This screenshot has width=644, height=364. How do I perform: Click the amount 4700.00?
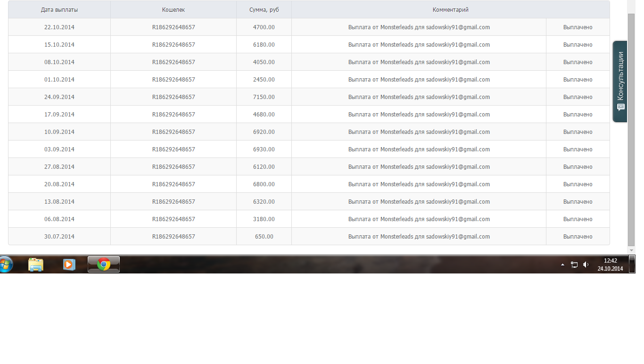[x=264, y=27]
